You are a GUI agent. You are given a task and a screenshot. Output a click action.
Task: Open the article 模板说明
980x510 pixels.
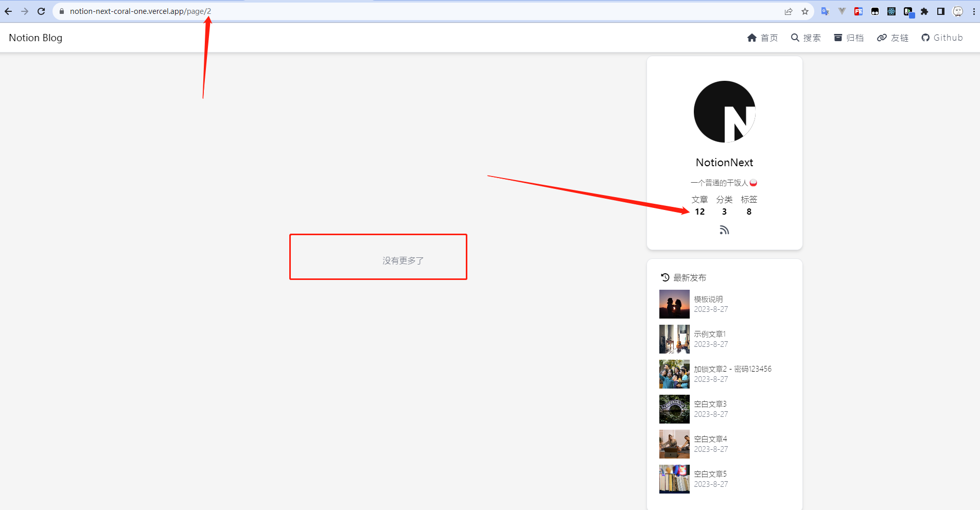coord(709,298)
